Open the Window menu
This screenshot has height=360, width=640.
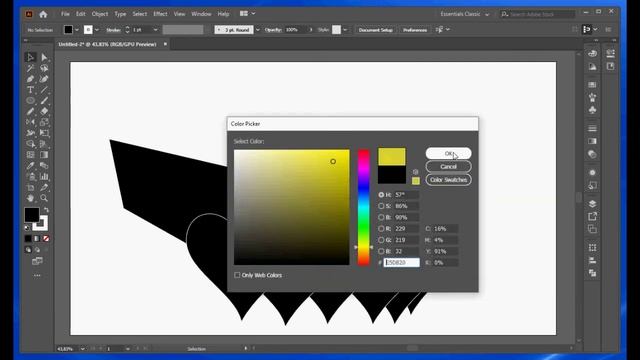[201, 14]
